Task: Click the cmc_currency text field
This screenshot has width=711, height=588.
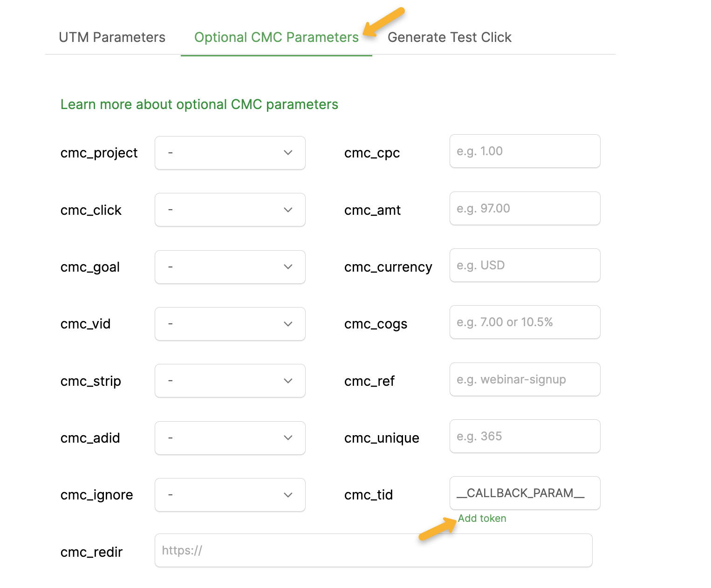Action: (x=525, y=265)
